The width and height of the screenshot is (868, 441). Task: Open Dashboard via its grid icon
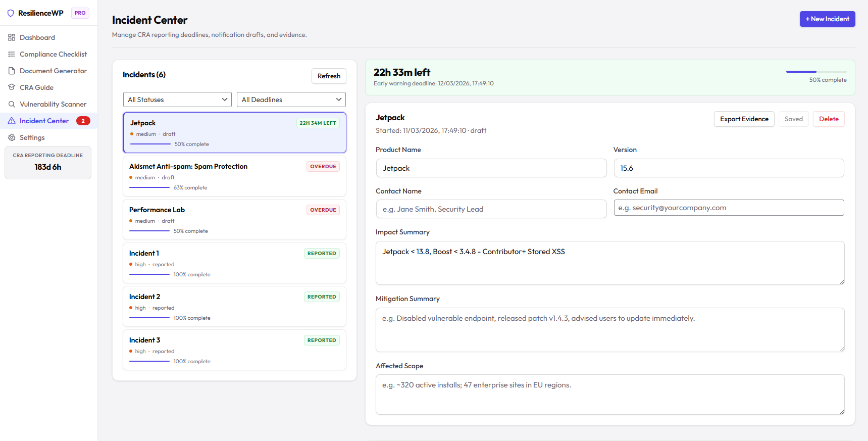(x=12, y=37)
